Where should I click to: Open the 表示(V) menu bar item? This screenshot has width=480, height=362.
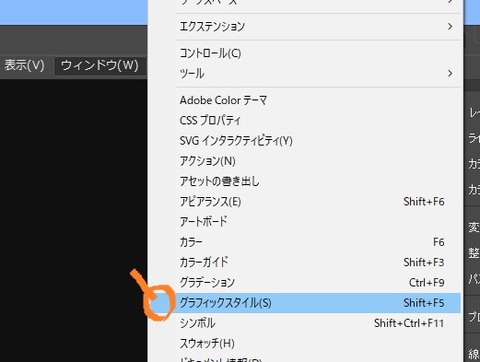click(x=24, y=65)
